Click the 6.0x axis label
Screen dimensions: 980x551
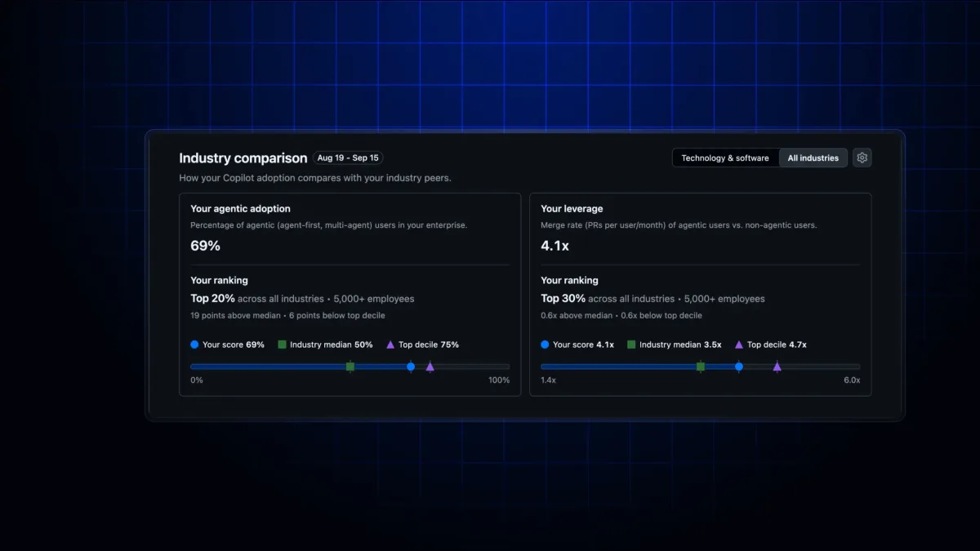point(852,380)
